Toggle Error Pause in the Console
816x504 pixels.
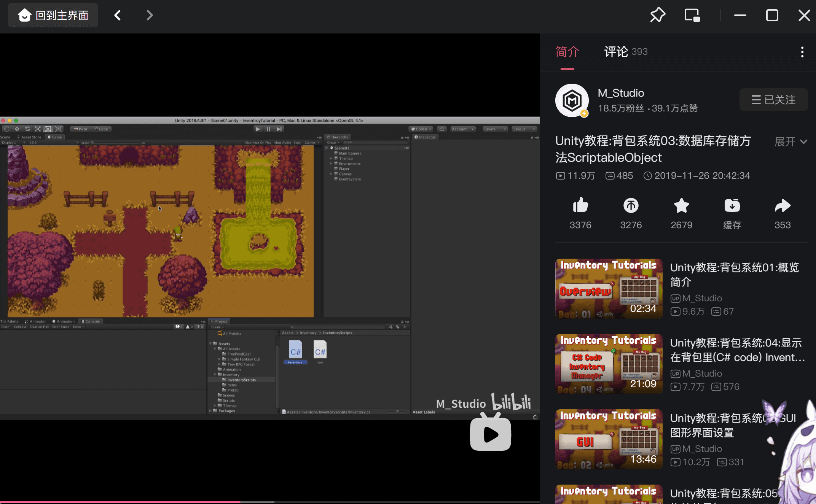(x=61, y=327)
